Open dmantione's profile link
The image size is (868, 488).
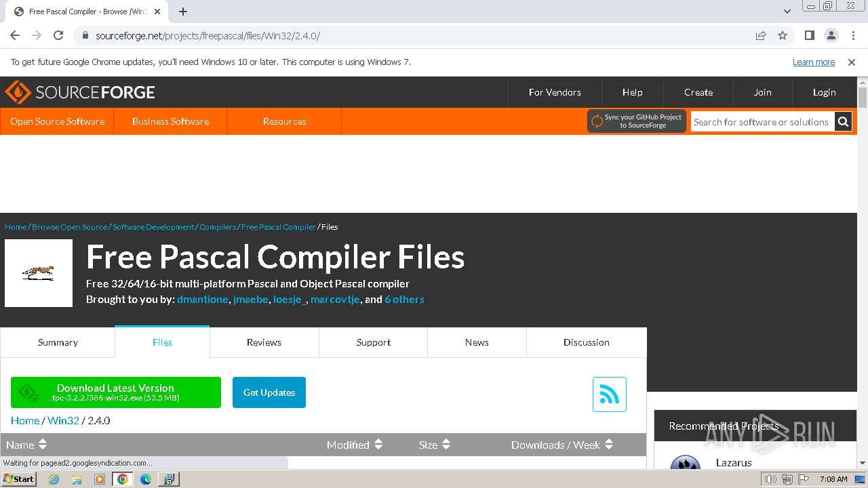pos(203,300)
